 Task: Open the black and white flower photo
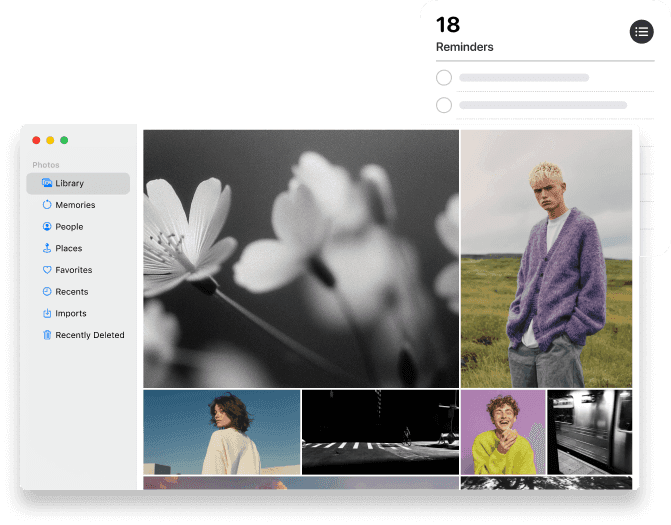pos(301,258)
